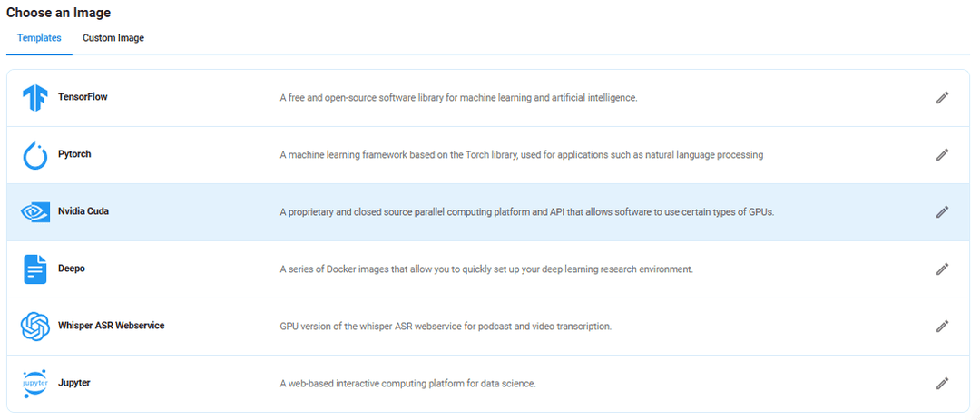Image resolution: width=980 pixels, height=420 pixels.
Task: Switch to the Templates tab
Action: pyautogui.click(x=39, y=38)
